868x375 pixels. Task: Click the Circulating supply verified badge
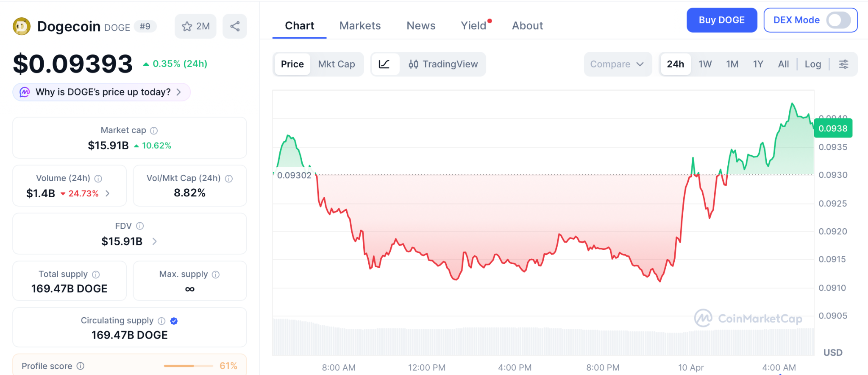pos(174,321)
